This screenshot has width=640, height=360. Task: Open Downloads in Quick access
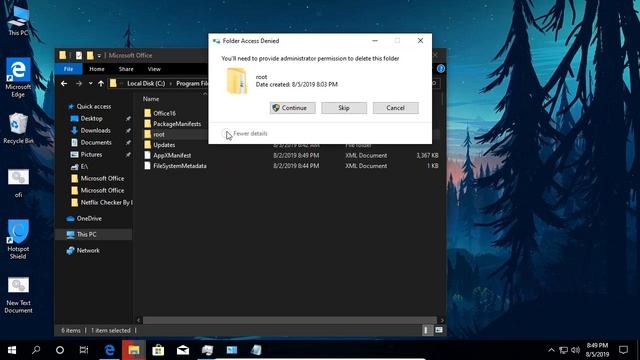click(96, 131)
